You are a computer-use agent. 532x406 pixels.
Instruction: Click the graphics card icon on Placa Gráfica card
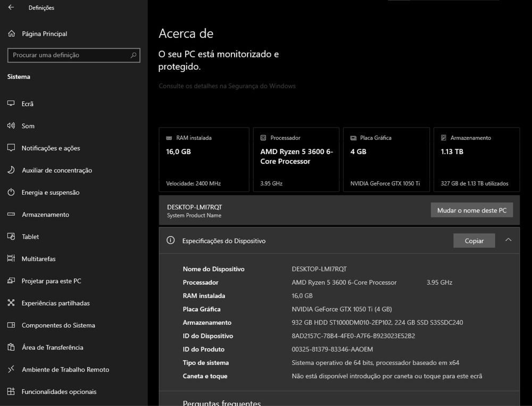coord(353,138)
